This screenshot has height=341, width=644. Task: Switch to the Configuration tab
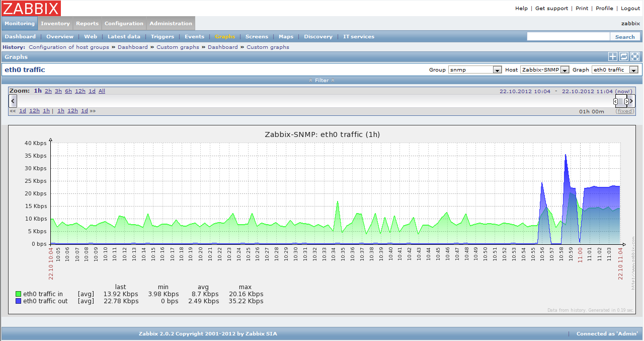click(x=124, y=23)
